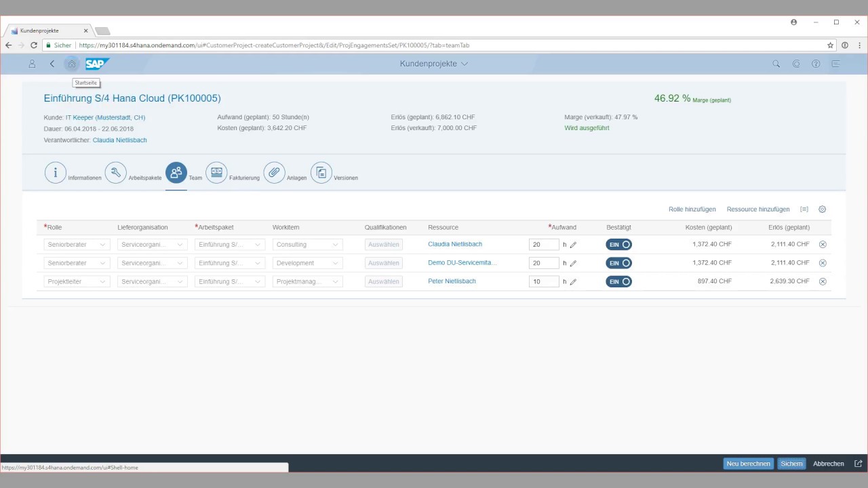Open notifications icon in shell bar
The width and height of the screenshot is (868, 488).
(x=835, y=64)
